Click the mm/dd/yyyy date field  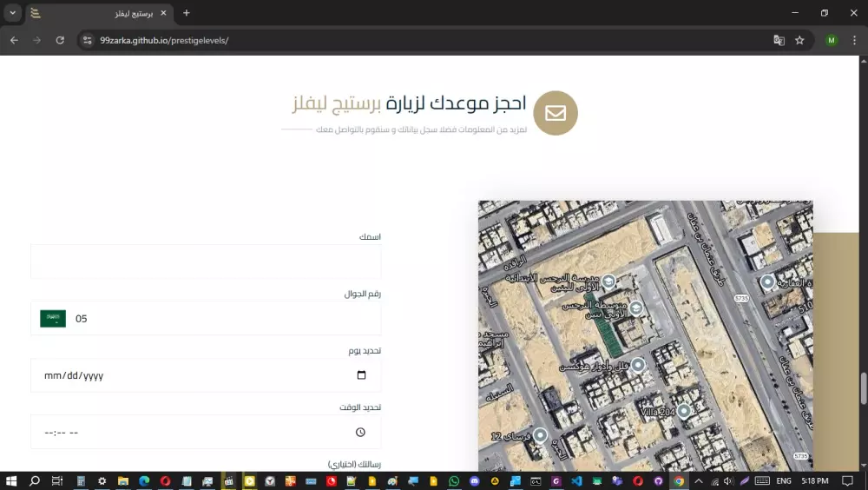[206, 375]
